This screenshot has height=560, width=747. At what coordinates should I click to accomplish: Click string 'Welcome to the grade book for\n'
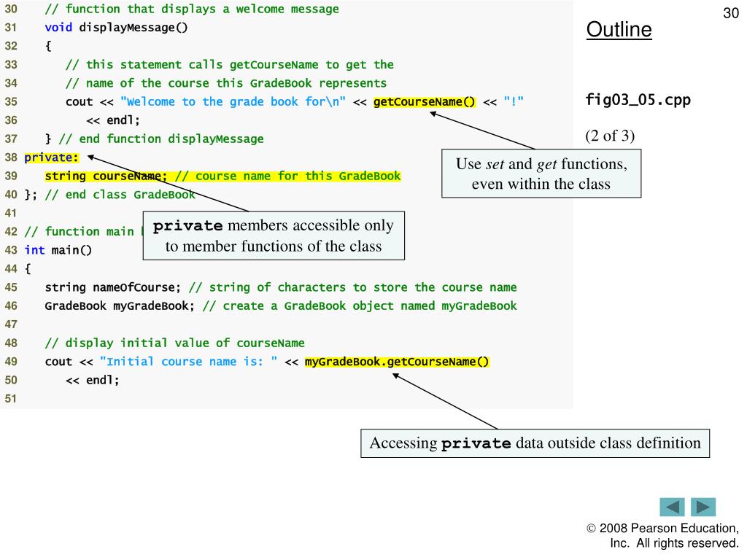click(x=233, y=102)
